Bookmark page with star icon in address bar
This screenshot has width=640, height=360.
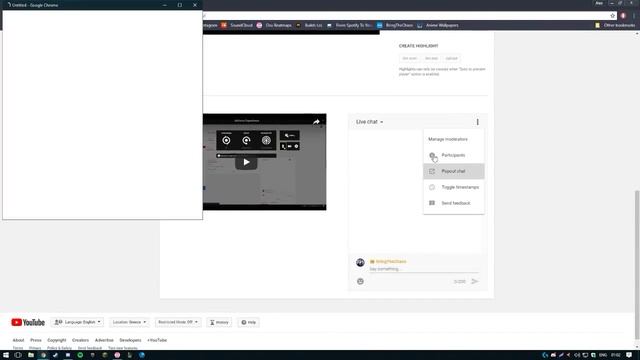click(612, 16)
